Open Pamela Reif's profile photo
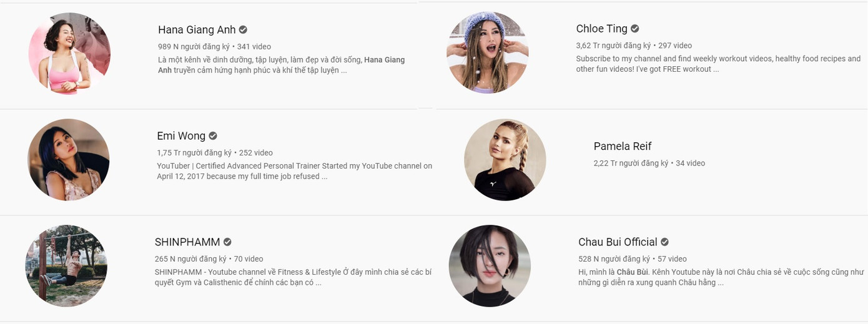This screenshot has height=324, width=868. click(505, 160)
